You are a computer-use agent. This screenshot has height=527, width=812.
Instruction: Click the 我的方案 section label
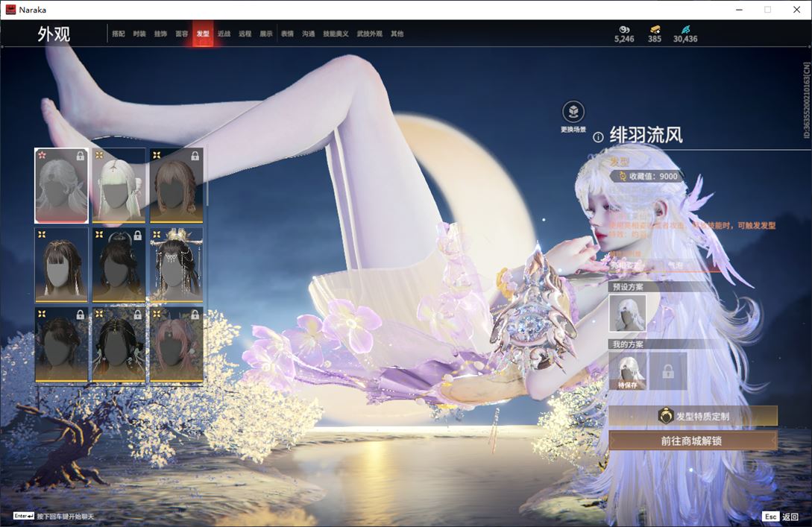628,344
